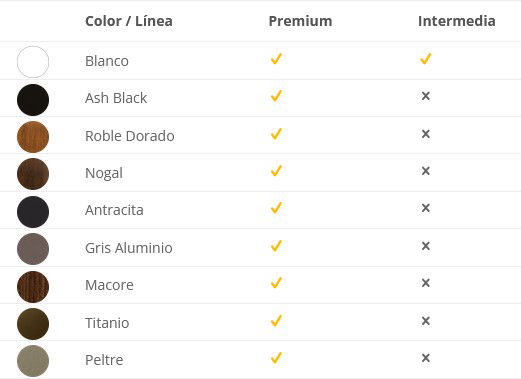Click the Intermedia X mark for Nogal
Viewport: 521px width, 379px height.
click(426, 171)
